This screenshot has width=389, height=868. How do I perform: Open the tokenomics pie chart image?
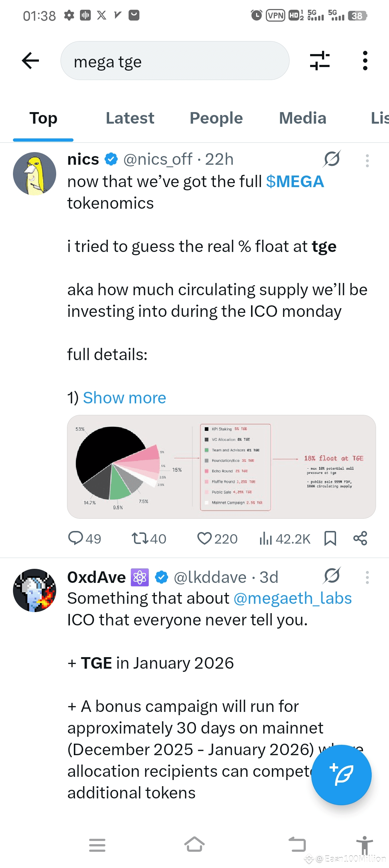(x=221, y=467)
